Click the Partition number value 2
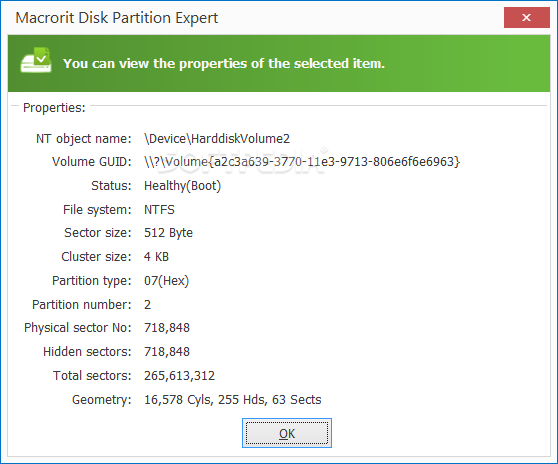The height and width of the screenshot is (464, 558). [x=147, y=305]
